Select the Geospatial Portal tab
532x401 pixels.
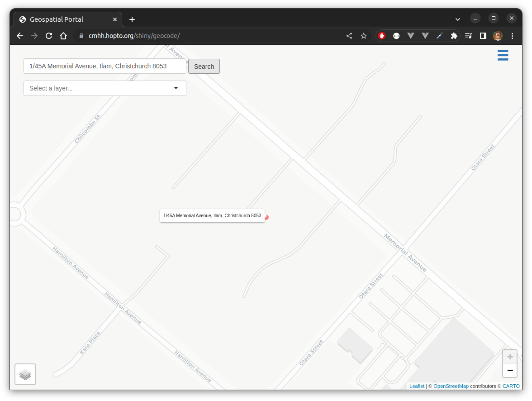point(68,19)
